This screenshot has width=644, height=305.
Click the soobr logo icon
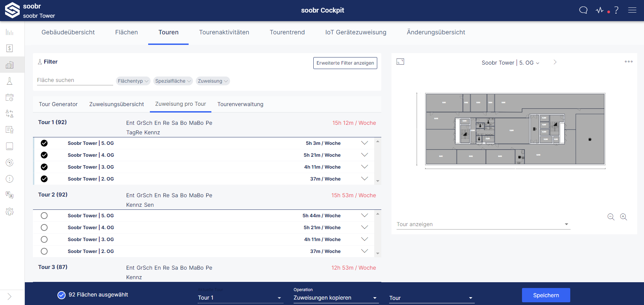pyautogui.click(x=12, y=10)
